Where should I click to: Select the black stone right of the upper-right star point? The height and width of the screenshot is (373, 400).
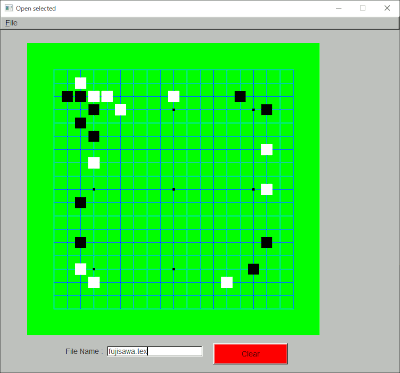point(267,109)
